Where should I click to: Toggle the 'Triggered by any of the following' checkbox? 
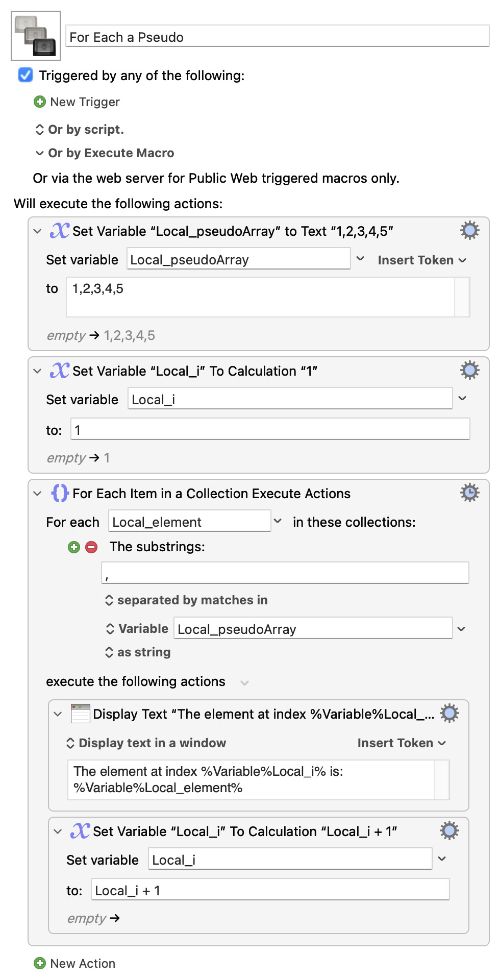(26, 76)
